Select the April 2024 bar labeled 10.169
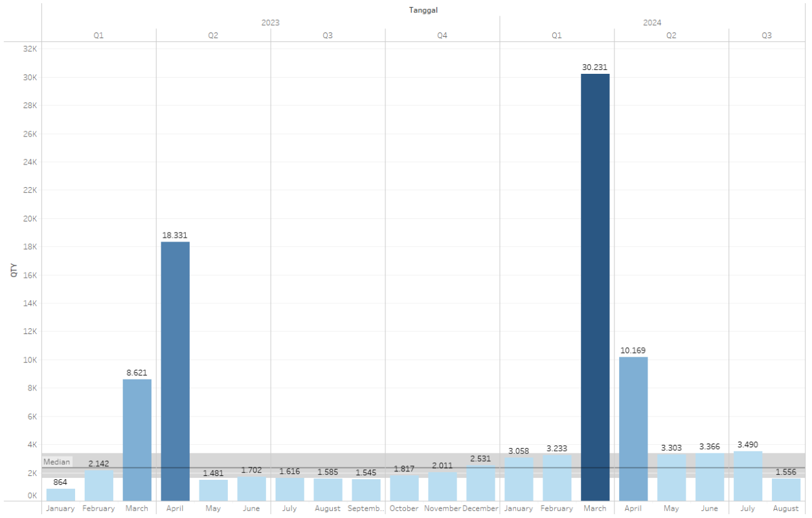This screenshot has height=518, width=812. coord(633,427)
